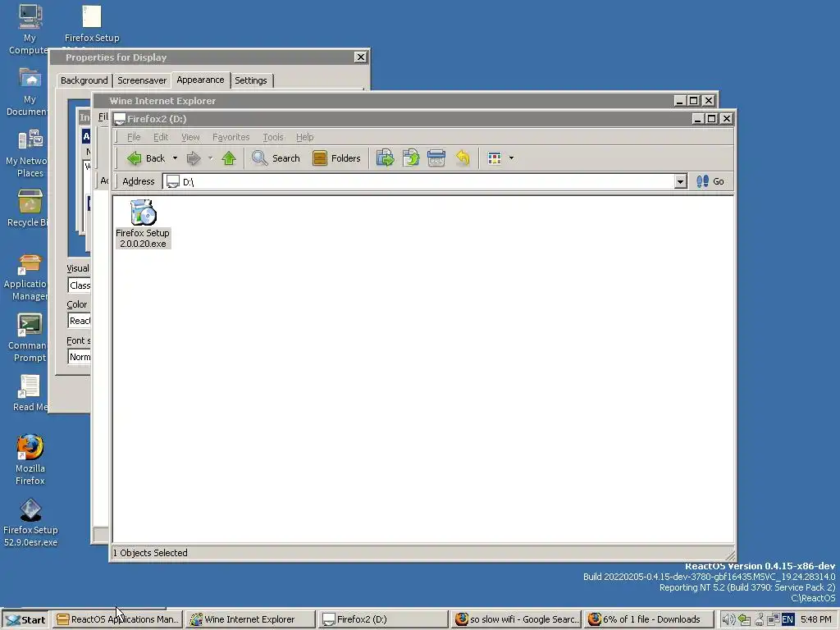Click the Copy To toolbar icon
840x630 pixels.
coord(410,158)
